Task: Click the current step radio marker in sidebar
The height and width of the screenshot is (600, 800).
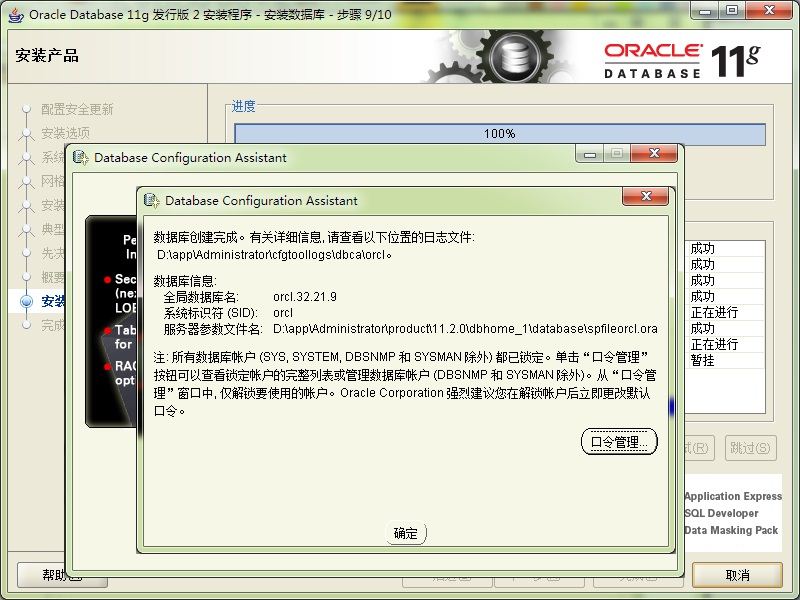Action: 27,302
